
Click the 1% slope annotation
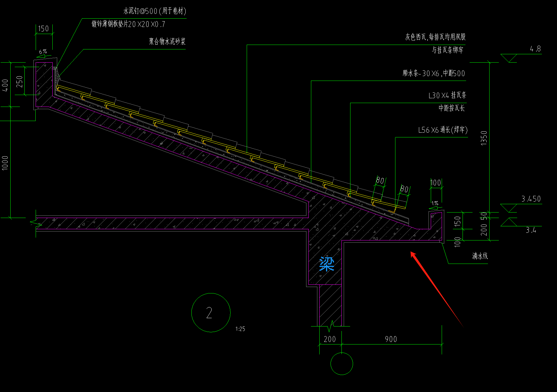tap(435, 203)
